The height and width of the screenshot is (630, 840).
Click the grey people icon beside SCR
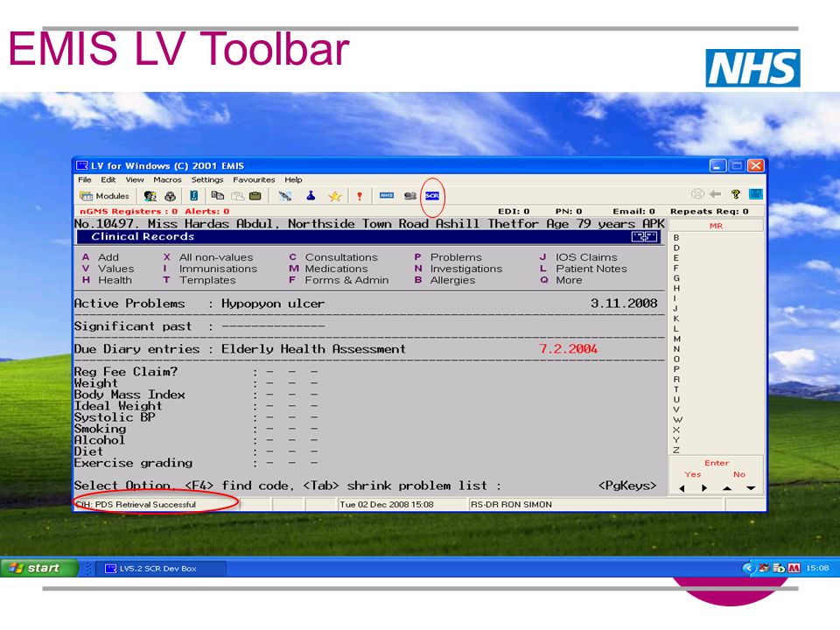click(410, 196)
